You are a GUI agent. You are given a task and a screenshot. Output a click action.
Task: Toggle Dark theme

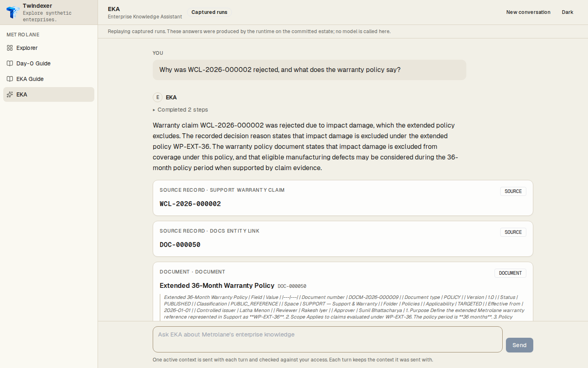pyautogui.click(x=568, y=12)
